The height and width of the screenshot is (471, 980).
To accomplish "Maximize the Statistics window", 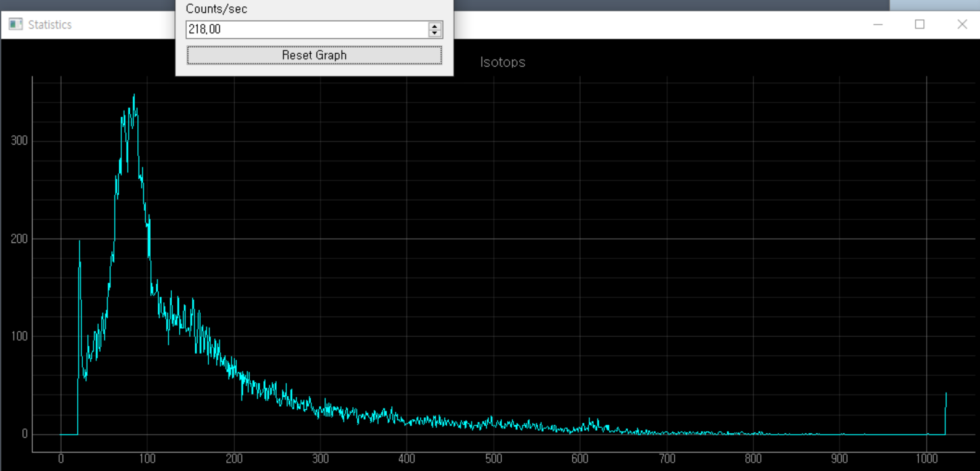I will coord(919,25).
